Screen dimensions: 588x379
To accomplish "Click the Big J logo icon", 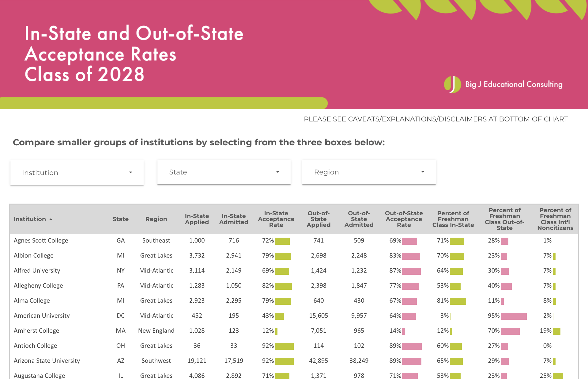I will pos(452,84).
